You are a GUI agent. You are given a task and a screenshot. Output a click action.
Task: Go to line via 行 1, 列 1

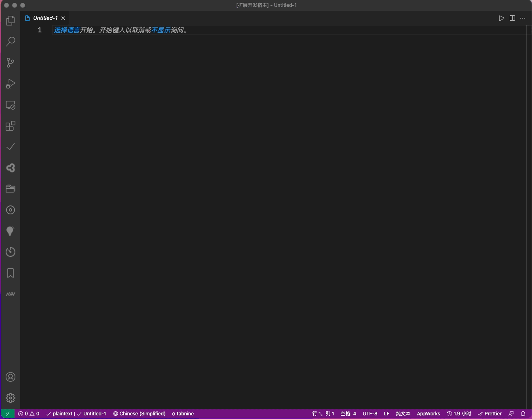[323, 414]
